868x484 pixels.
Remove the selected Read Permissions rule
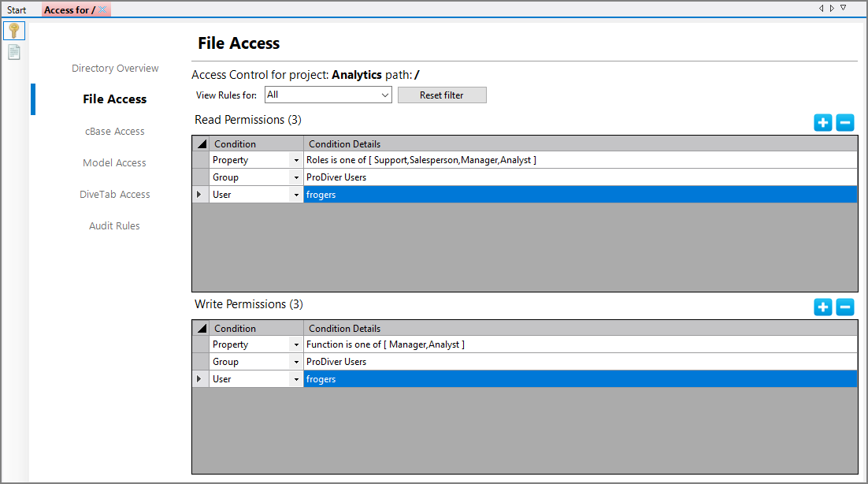coord(844,123)
